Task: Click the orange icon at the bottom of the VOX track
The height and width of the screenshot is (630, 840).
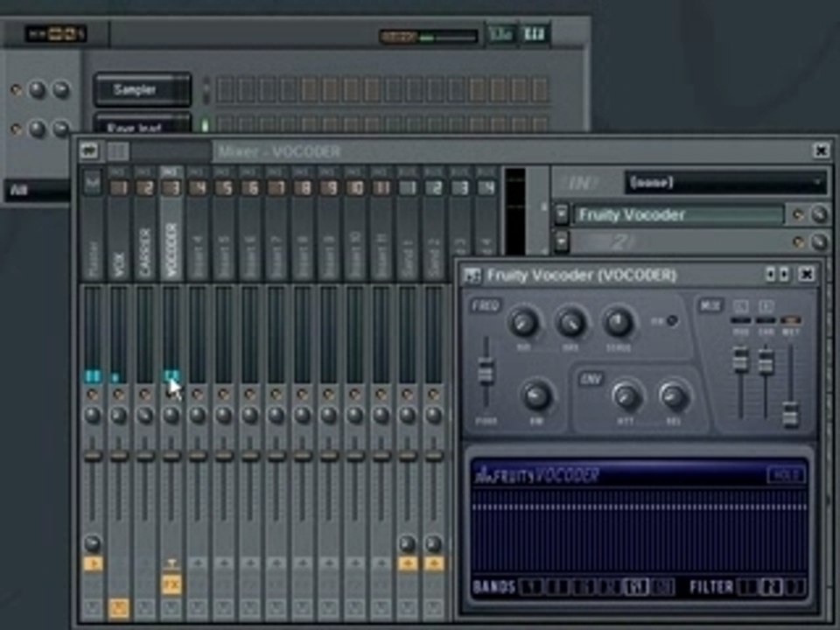Action: [x=118, y=608]
